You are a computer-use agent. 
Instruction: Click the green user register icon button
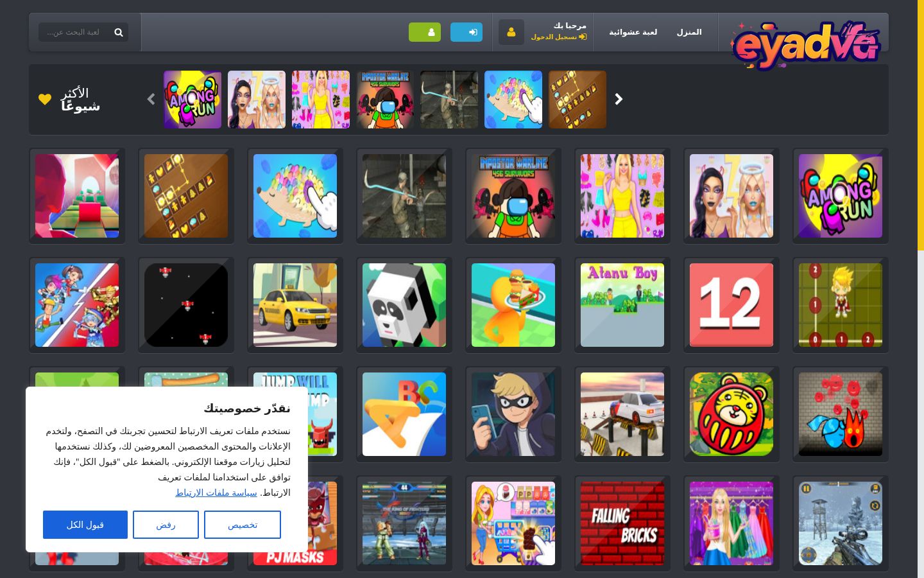pyautogui.click(x=425, y=32)
